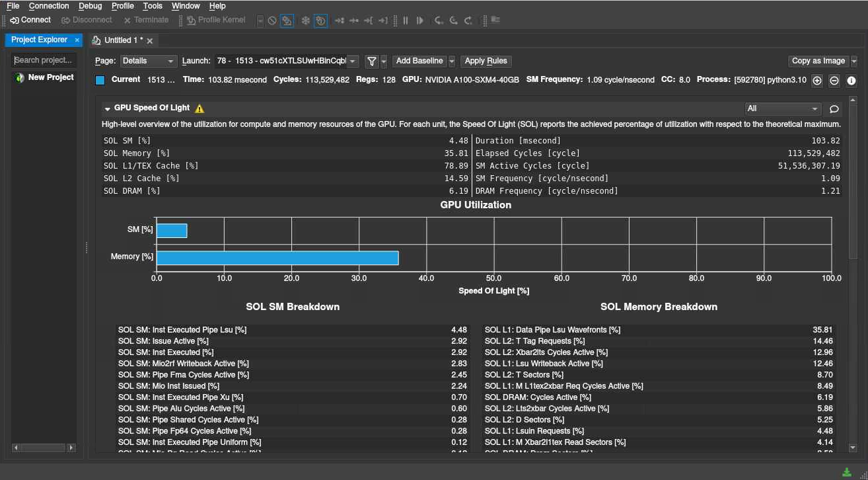Select the SOL L1/TEX Cache [%] row
The image size is (868, 480).
[x=285, y=166]
